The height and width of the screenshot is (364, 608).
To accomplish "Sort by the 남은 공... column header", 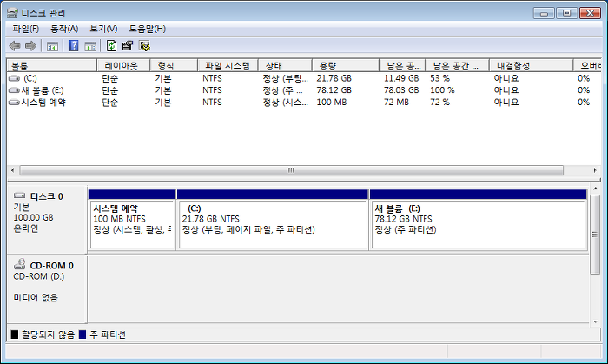I will click(402, 65).
